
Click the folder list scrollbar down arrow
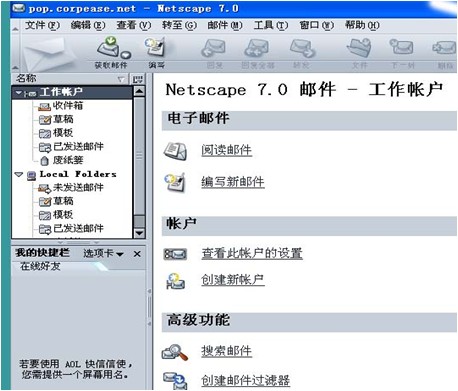coord(139,233)
